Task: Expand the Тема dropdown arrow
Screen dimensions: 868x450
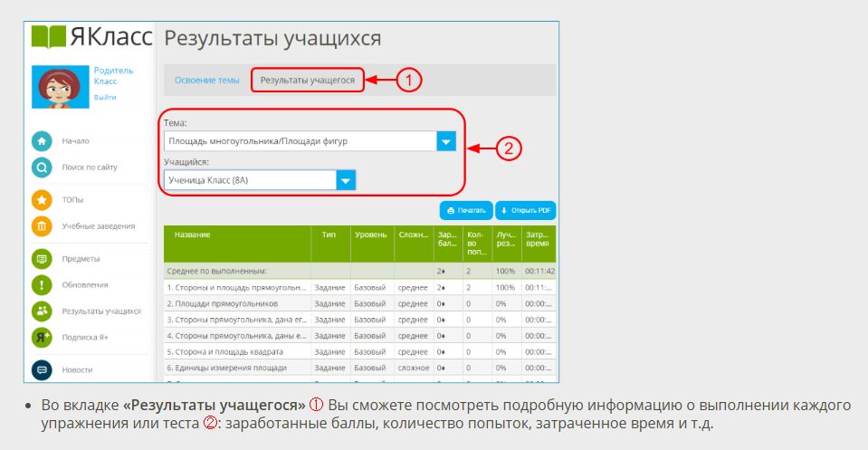Action: pos(446,141)
